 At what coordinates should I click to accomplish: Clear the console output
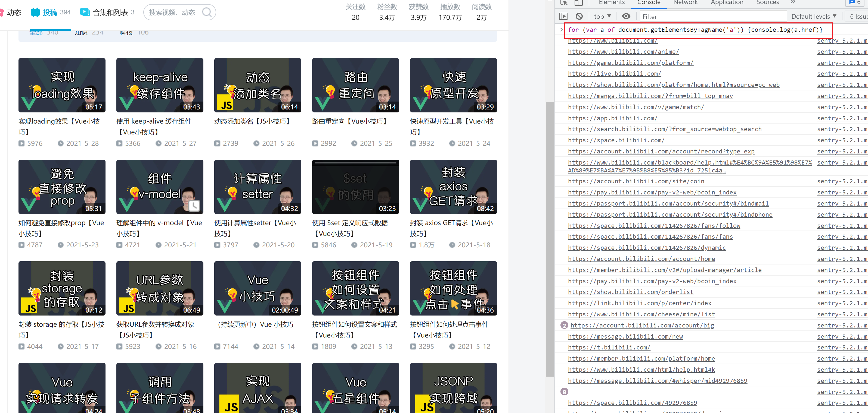pos(579,16)
